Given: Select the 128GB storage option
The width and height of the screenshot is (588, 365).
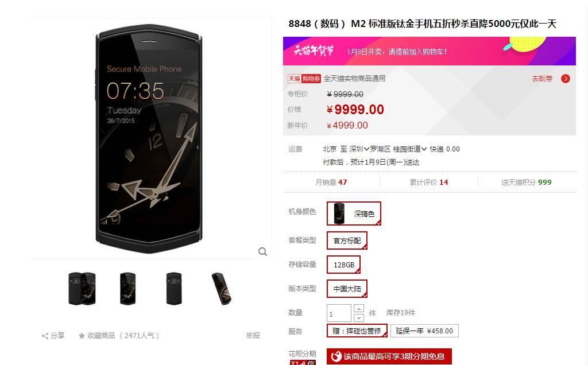Looking at the screenshot, I should pyautogui.click(x=344, y=265).
